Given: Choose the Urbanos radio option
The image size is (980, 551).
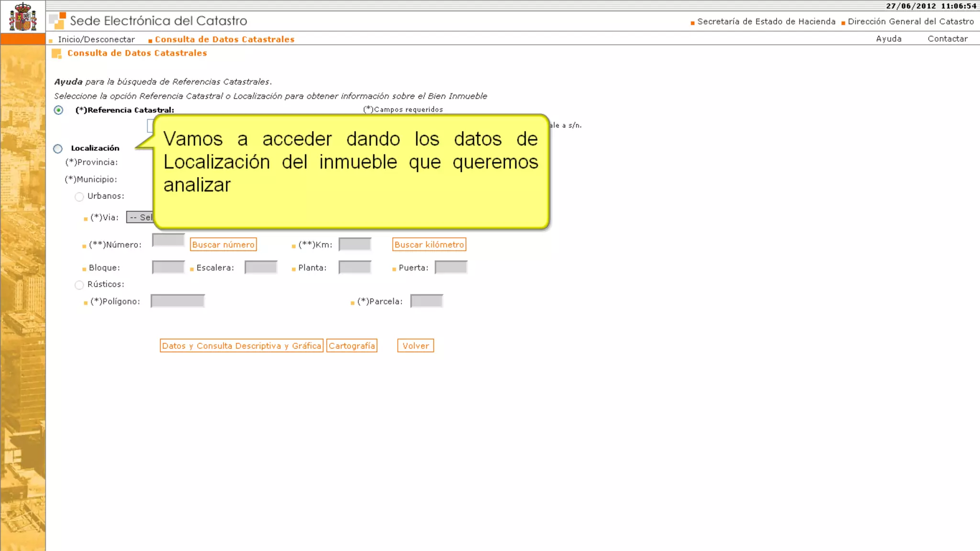Looking at the screenshot, I should click(x=79, y=197).
